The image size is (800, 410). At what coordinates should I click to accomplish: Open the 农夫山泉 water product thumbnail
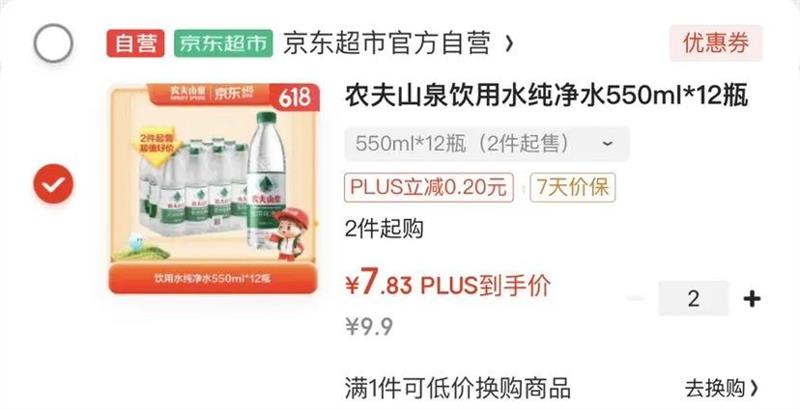click(x=213, y=189)
